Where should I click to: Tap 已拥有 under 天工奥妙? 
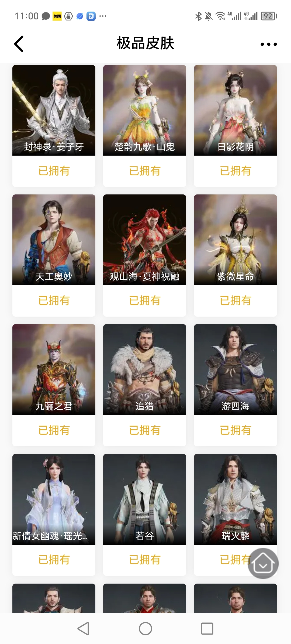pyautogui.click(x=54, y=300)
